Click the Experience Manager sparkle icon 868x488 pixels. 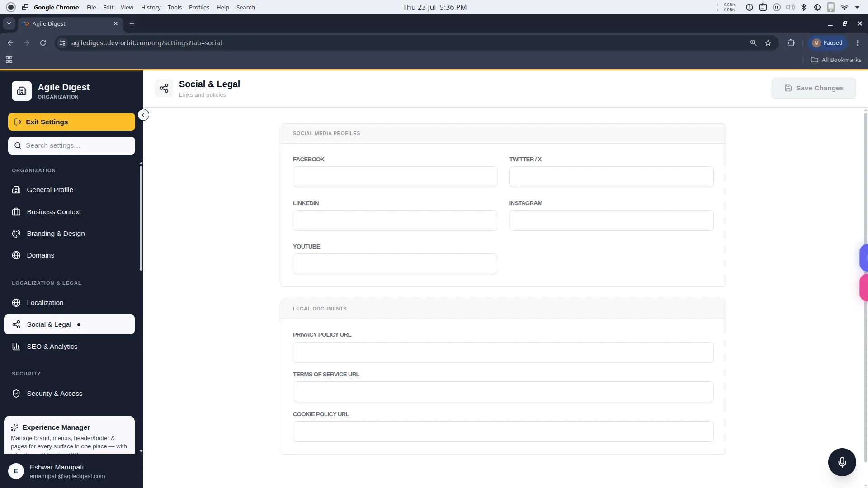pyautogui.click(x=14, y=427)
